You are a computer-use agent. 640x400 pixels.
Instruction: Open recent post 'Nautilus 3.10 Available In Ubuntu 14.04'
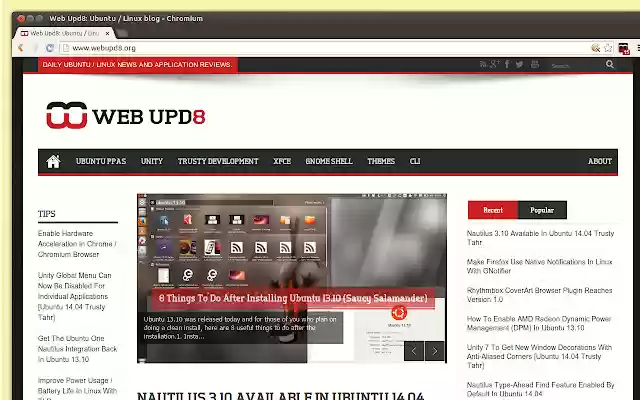[540, 238]
